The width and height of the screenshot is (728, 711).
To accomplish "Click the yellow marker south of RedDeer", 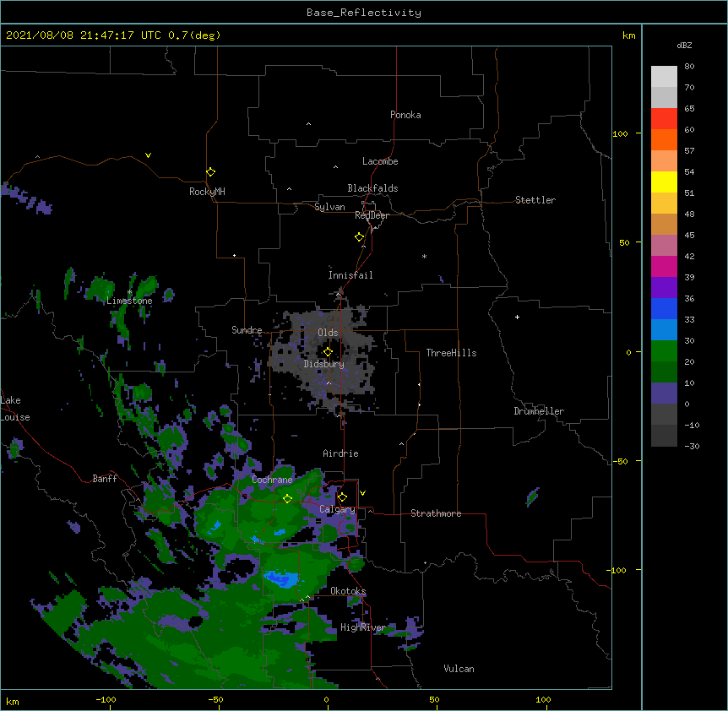I will coord(360,237).
